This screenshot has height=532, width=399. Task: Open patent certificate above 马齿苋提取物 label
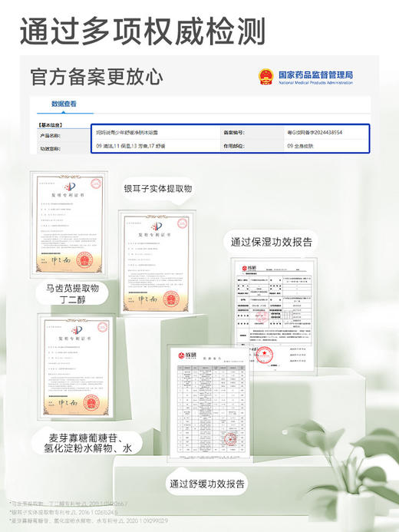coord(69,224)
